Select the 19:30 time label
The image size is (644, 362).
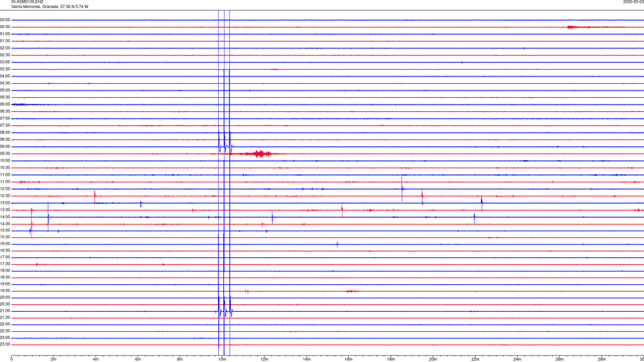[x=5, y=291]
